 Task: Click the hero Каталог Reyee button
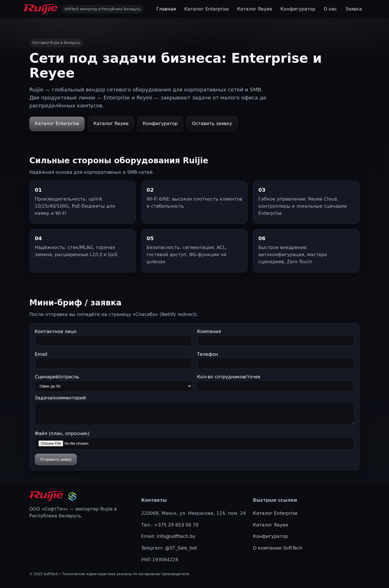pos(111,124)
